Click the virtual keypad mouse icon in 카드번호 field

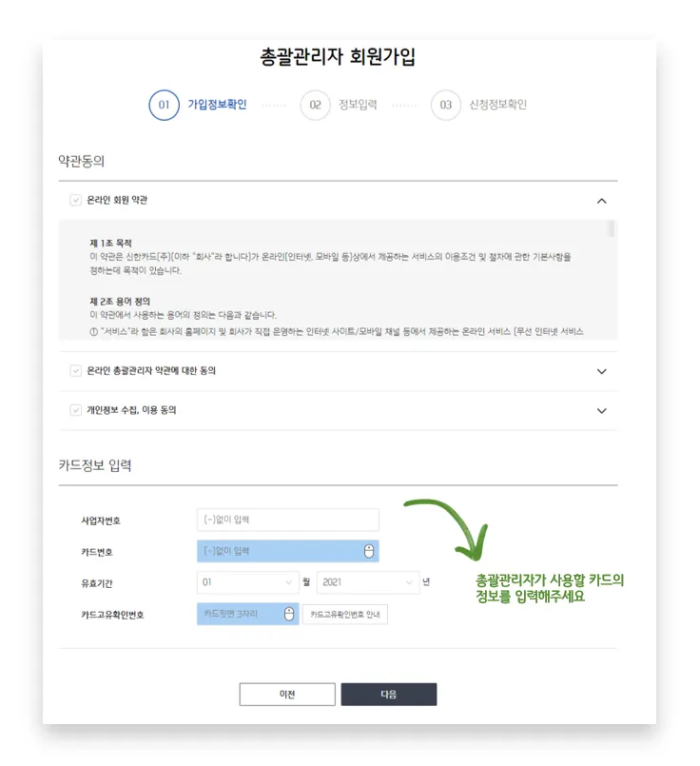(369, 551)
